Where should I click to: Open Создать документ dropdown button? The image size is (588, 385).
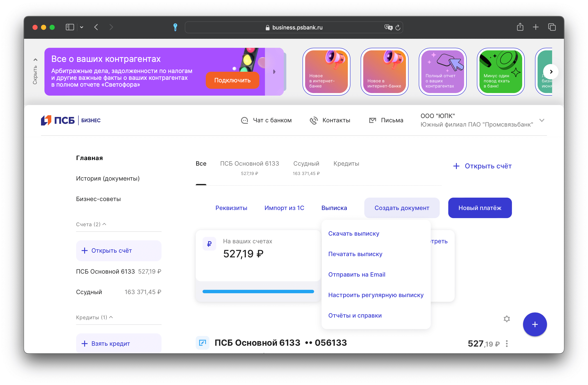tap(402, 208)
